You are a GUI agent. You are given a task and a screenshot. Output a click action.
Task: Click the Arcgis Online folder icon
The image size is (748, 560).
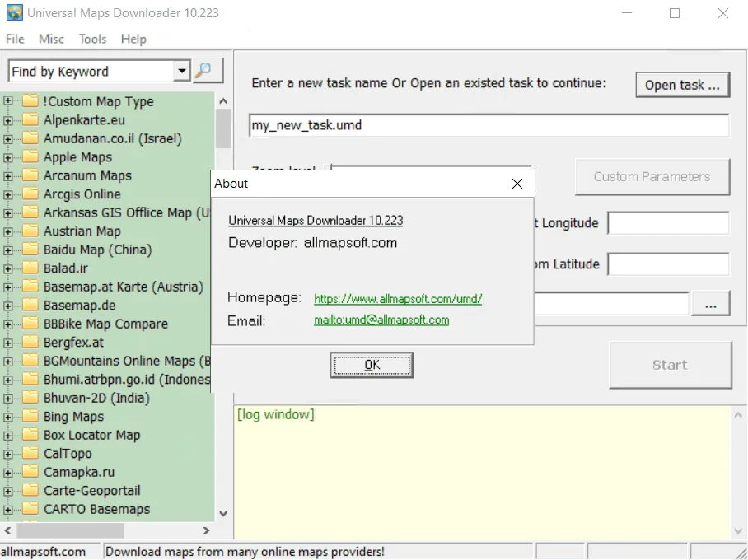[30, 194]
